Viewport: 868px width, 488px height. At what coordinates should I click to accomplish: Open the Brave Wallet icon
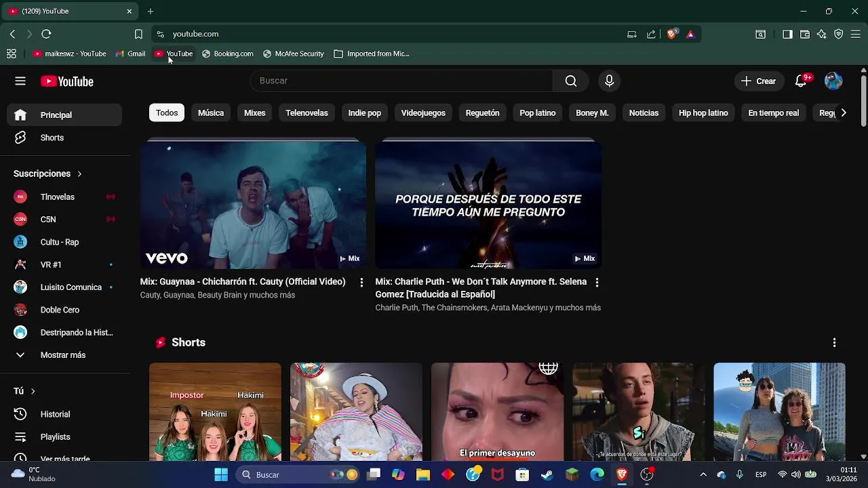tap(805, 34)
